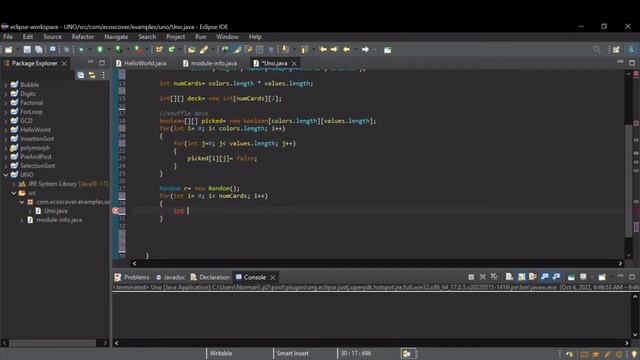Click the New Java Package toolbar icon
The height and width of the screenshot is (360, 640).
point(159,49)
